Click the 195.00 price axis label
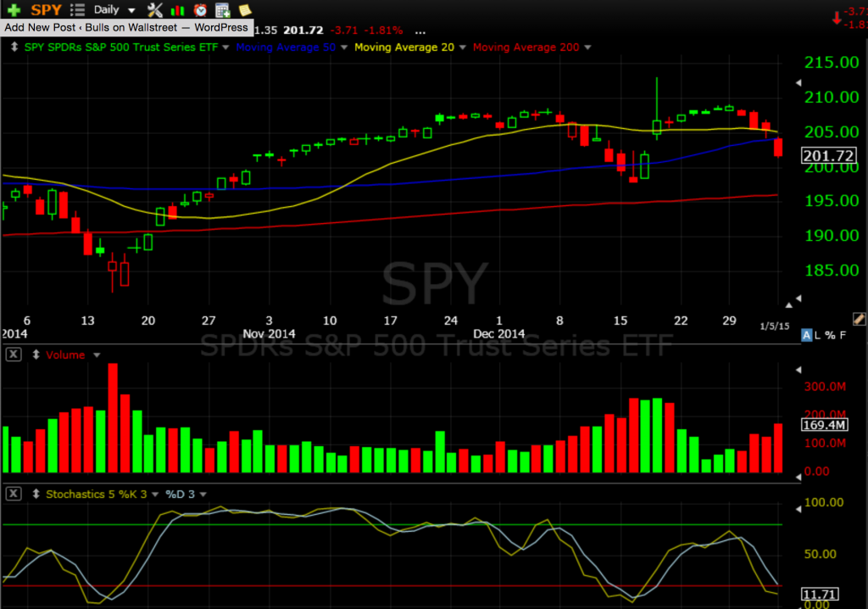The height and width of the screenshot is (609, 868). point(832,201)
